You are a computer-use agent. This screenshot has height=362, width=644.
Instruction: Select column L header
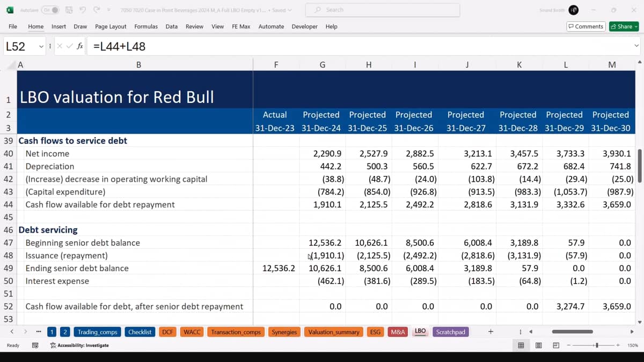(x=566, y=65)
